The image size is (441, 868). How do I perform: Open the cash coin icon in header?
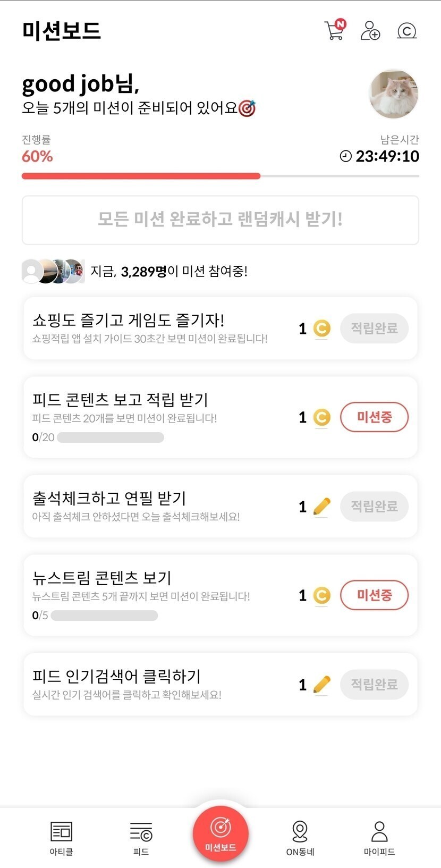coord(406,31)
